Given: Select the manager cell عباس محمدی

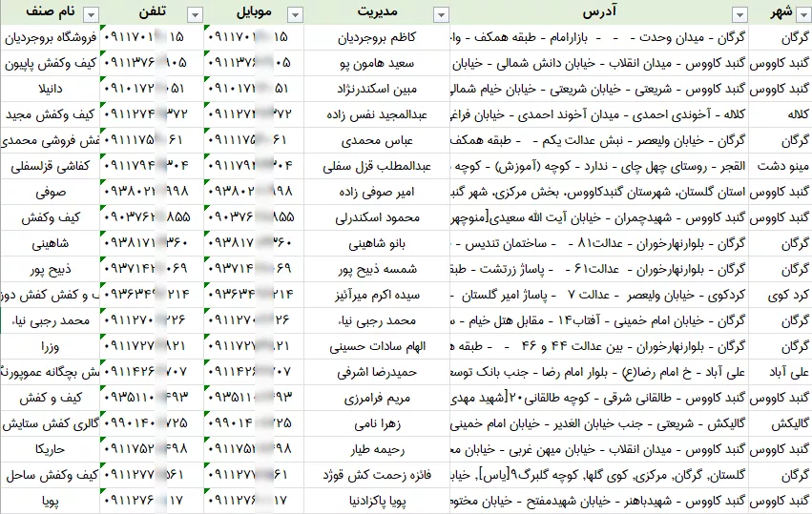Looking at the screenshot, I should 377,140.
